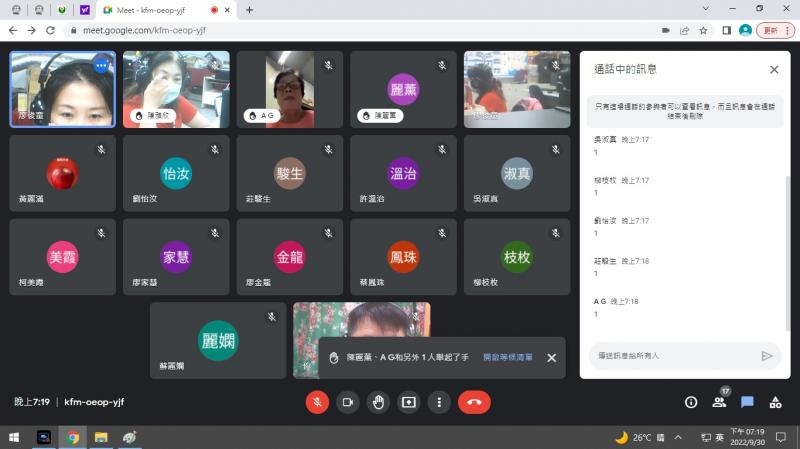Click the browser update button

(773, 30)
